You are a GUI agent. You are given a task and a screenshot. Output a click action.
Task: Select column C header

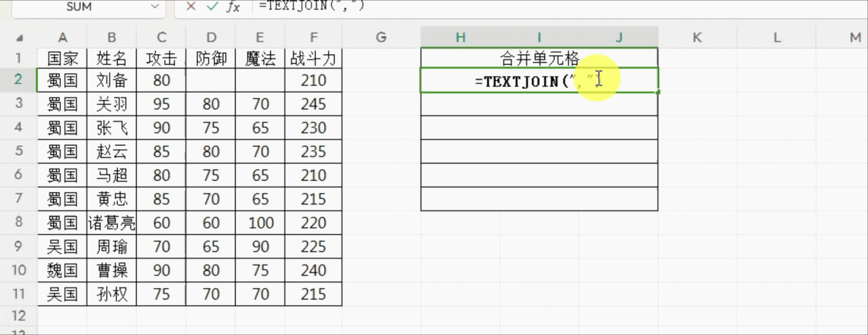[x=161, y=37]
